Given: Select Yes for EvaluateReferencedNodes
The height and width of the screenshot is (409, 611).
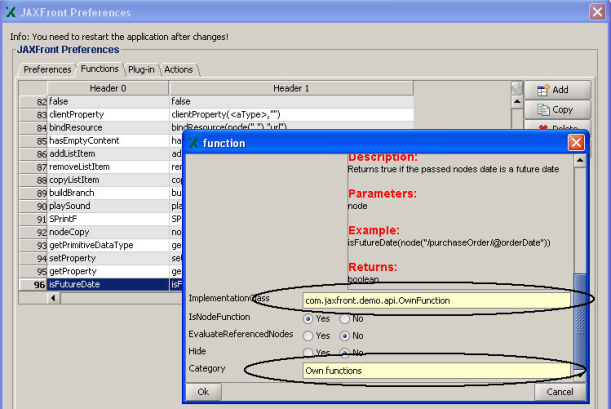Looking at the screenshot, I should [309, 335].
